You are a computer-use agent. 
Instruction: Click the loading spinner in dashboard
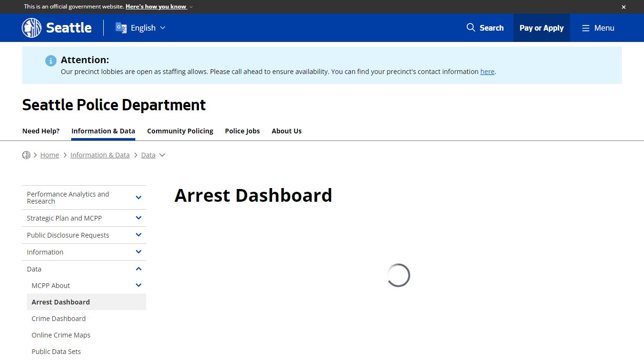pos(398,275)
